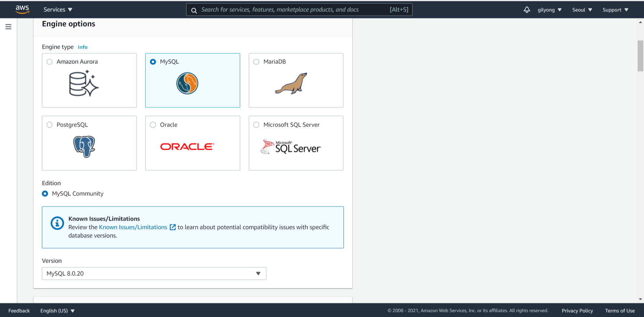Click the scrollbar down arrow
Image resolution: width=644 pixels, height=317 pixels.
[x=640, y=299]
